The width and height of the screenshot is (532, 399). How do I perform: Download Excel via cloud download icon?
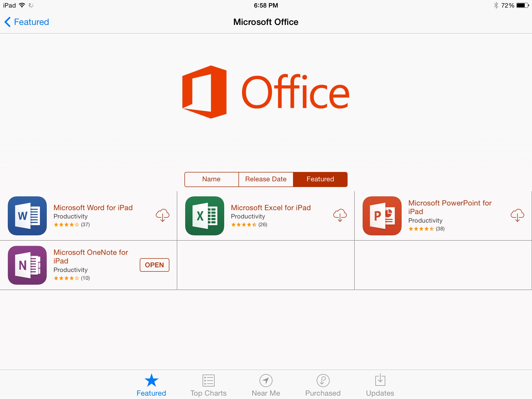tap(340, 215)
